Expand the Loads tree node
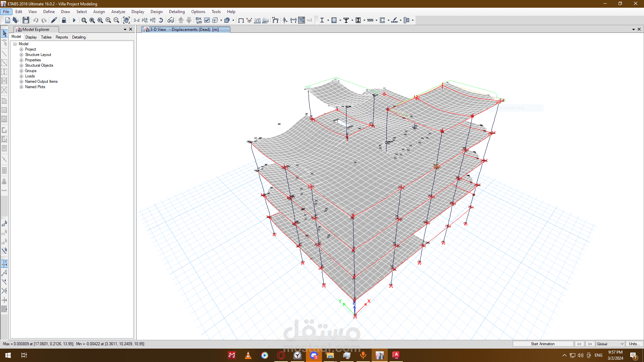Screen dimensions: 644x362 (21, 76)
